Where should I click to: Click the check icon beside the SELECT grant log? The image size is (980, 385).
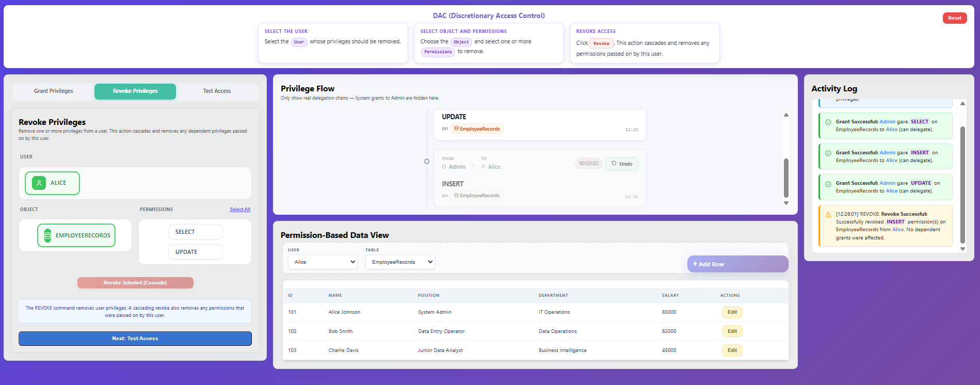(x=828, y=122)
